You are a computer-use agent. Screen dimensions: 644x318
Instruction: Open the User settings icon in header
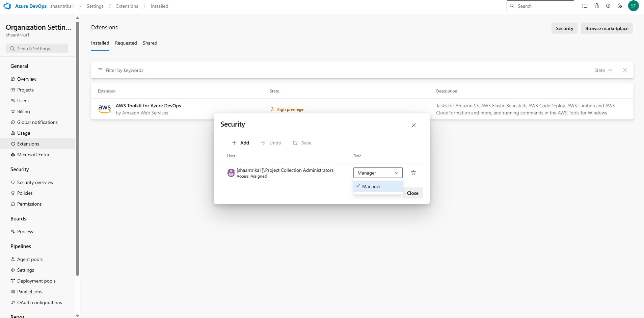point(620,6)
